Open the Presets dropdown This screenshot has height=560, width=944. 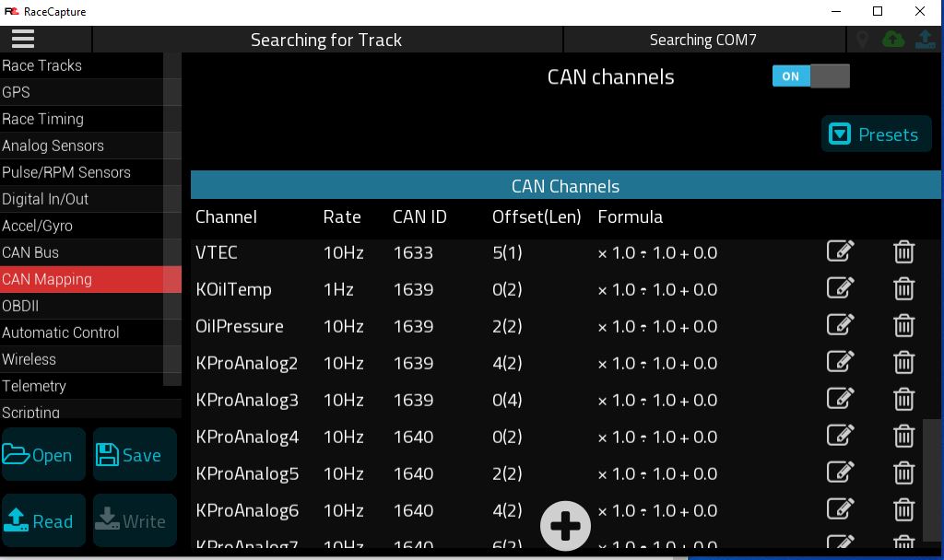coord(877,134)
